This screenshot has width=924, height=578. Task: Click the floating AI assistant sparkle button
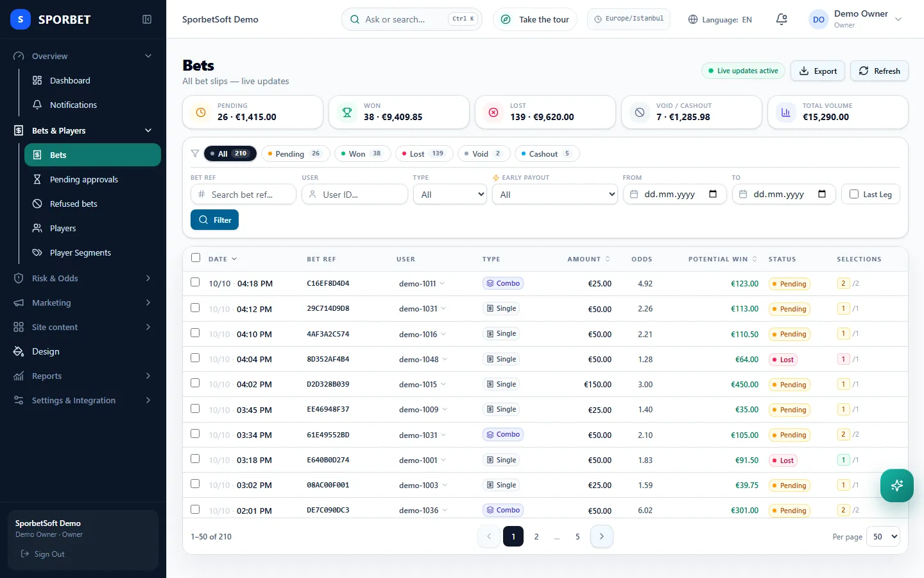point(897,486)
